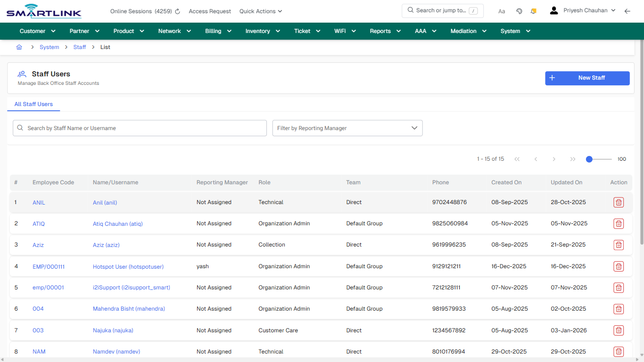Image resolution: width=644 pixels, height=362 pixels.
Task: Go to breadcrumb home icon
Action: [x=19, y=47]
